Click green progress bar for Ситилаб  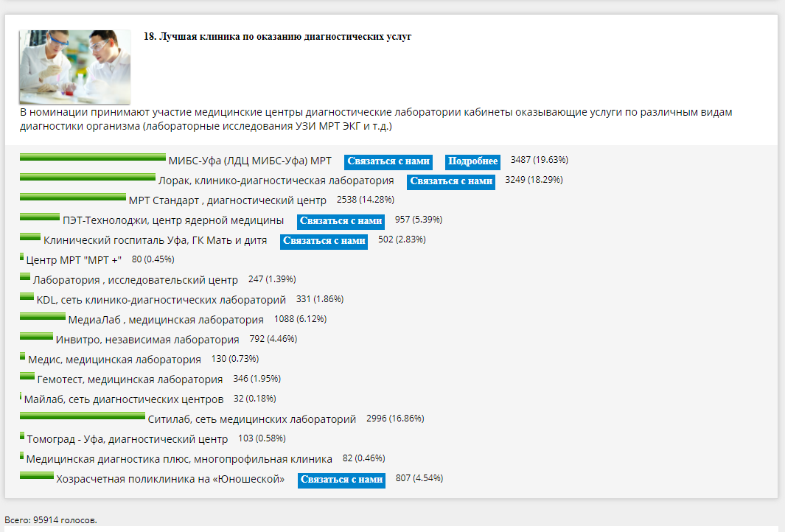82,416
